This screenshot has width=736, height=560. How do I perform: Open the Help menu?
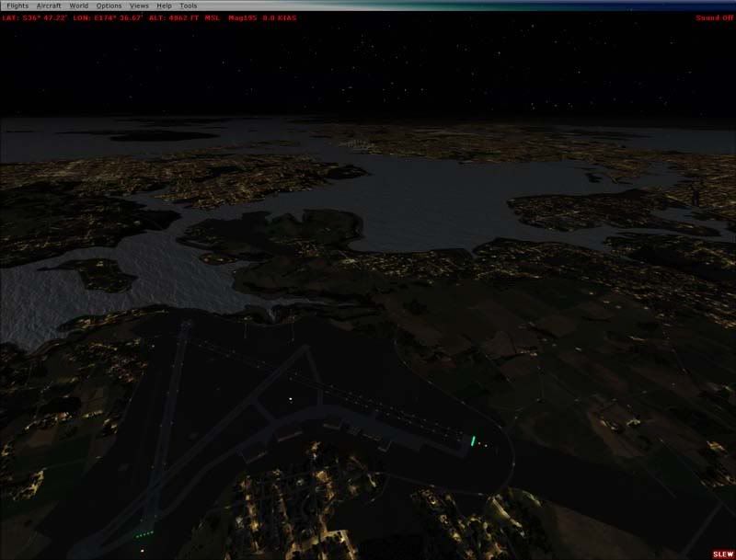point(164,6)
